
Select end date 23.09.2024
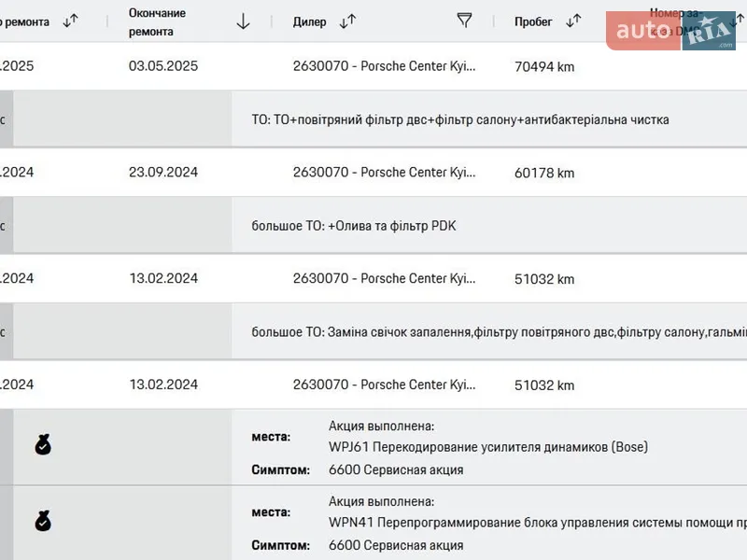click(x=163, y=172)
